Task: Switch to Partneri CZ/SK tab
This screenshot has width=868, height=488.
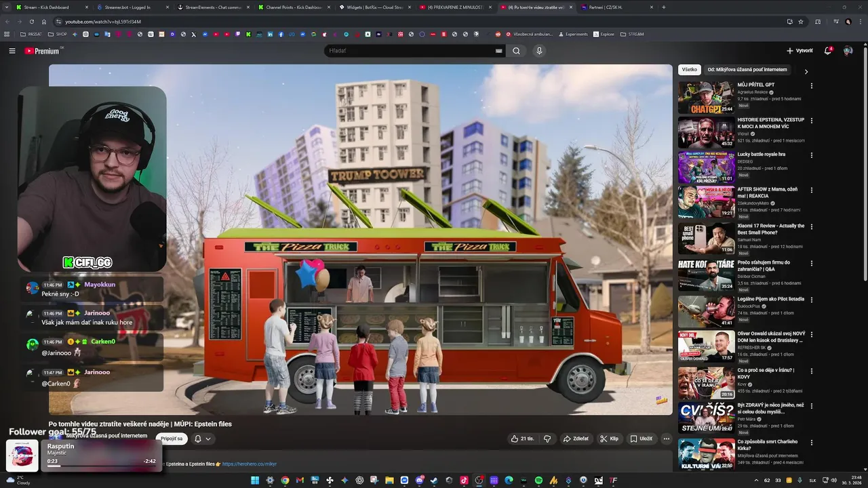Action: coord(616,7)
